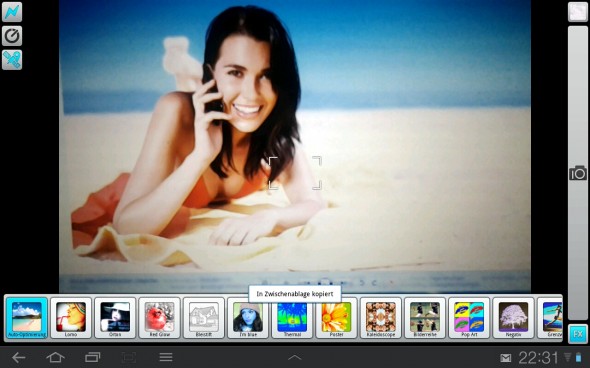Select the Auto-Optimierung filter
The height and width of the screenshot is (368, 590).
(27, 318)
